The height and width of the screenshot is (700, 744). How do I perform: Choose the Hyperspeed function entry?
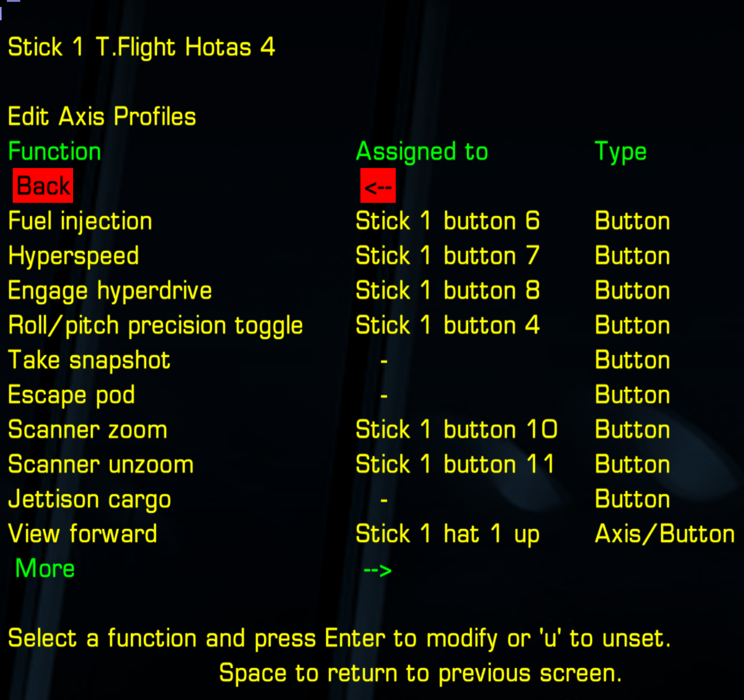74,256
